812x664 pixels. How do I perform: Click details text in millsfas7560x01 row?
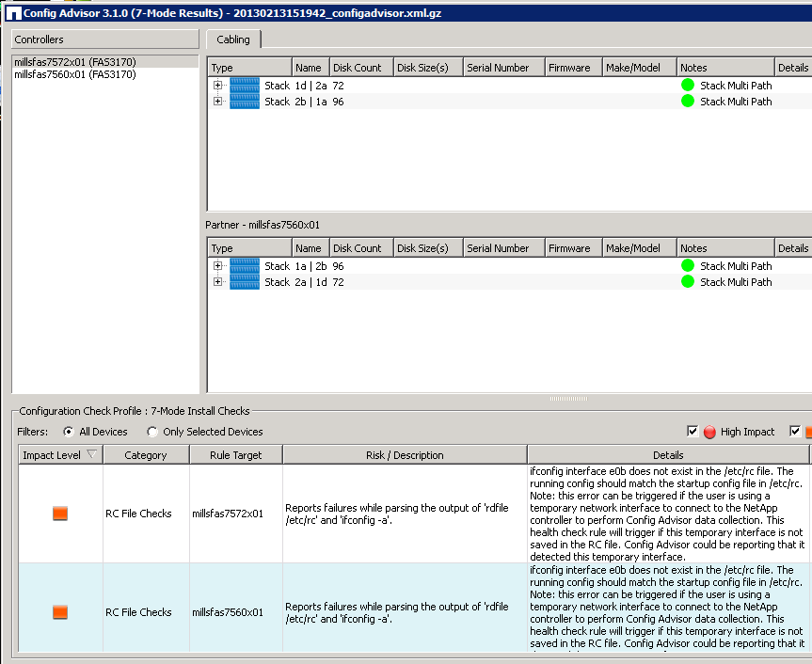coord(667,607)
